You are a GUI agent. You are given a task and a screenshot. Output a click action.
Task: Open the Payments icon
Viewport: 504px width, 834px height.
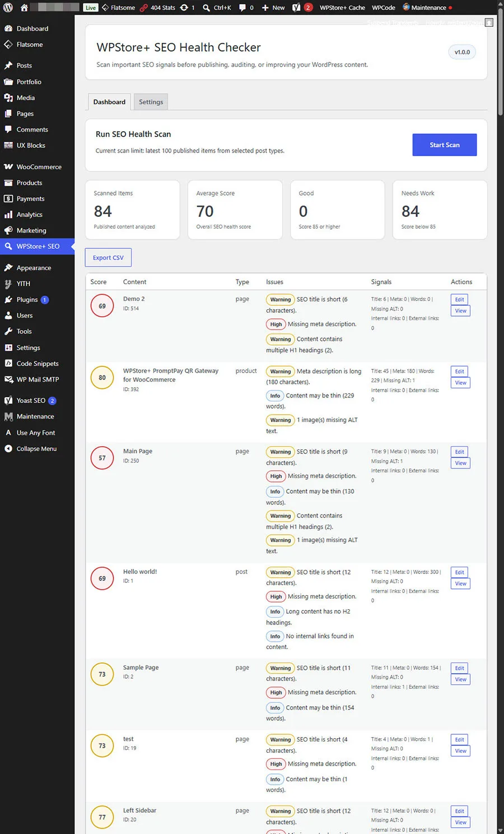8,199
